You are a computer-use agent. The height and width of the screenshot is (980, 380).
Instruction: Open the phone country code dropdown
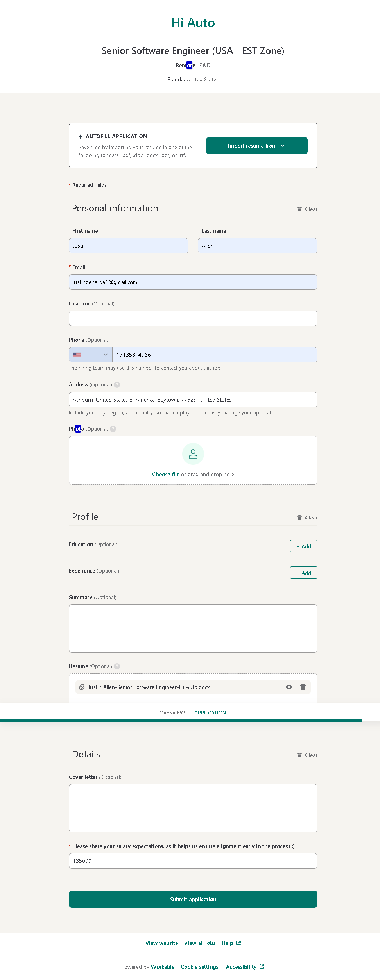[91, 355]
